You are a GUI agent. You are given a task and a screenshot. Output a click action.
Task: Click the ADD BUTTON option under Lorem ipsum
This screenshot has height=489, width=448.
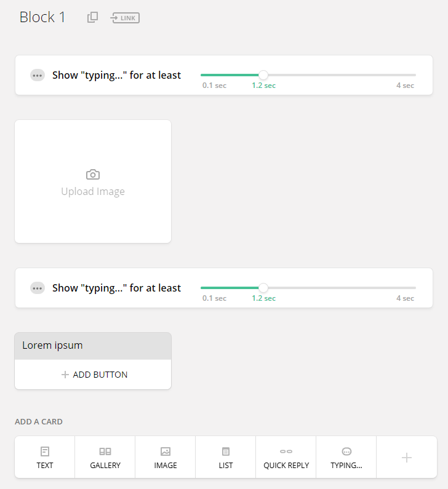click(93, 375)
